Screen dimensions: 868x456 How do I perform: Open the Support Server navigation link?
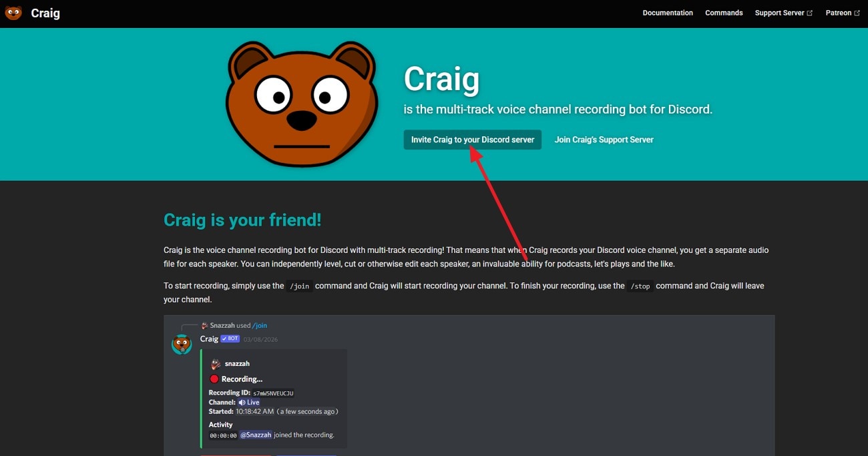pos(779,13)
